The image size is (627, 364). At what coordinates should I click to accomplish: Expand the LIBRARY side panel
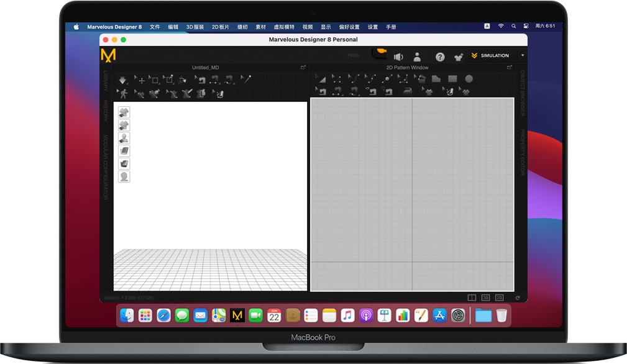pyautogui.click(x=106, y=81)
